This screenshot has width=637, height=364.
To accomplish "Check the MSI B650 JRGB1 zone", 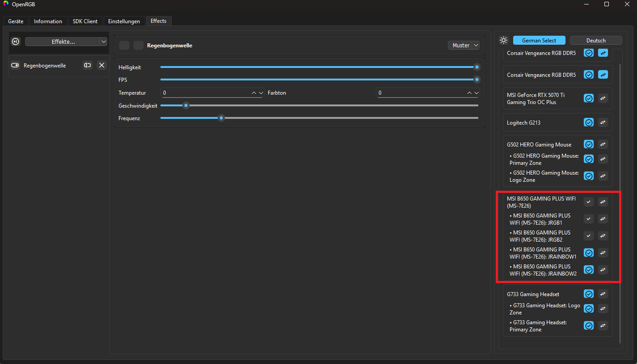I will [x=589, y=219].
